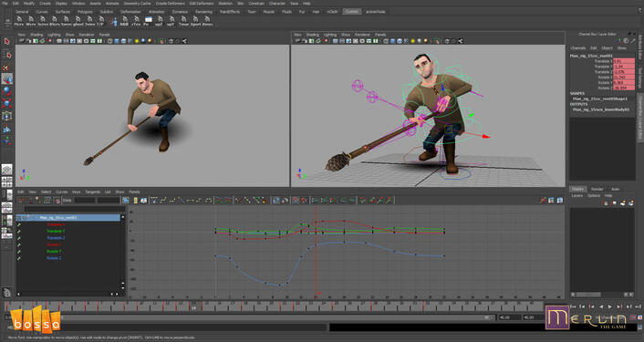Toggle smooth shade all in left viewport
The image size is (644, 342).
[117, 41]
